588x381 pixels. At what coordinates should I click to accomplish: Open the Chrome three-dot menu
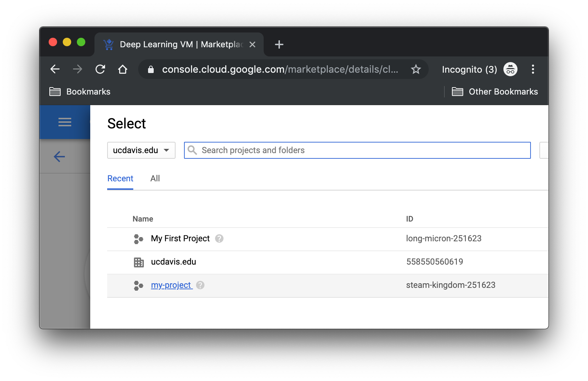pyautogui.click(x=533, y=69)
